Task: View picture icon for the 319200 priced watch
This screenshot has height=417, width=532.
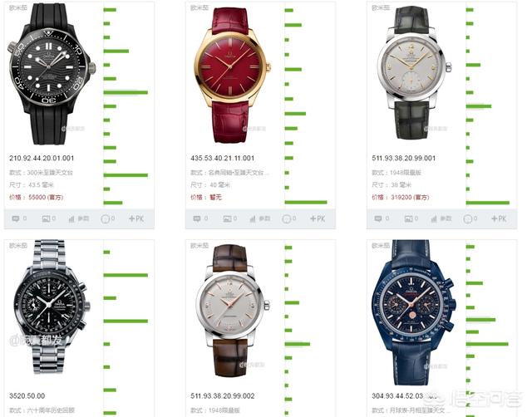Action: pyautogui.click(x=411, y=218)
